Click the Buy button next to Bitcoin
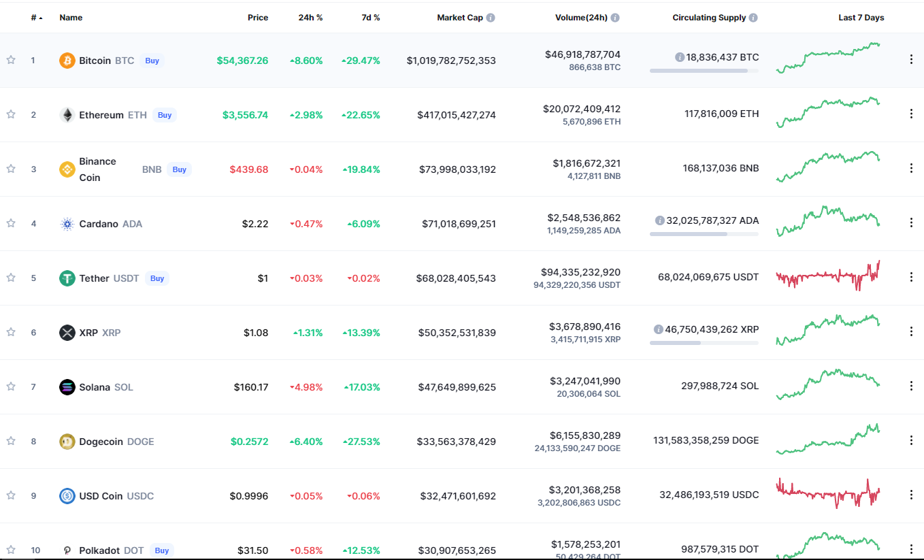 152,61
